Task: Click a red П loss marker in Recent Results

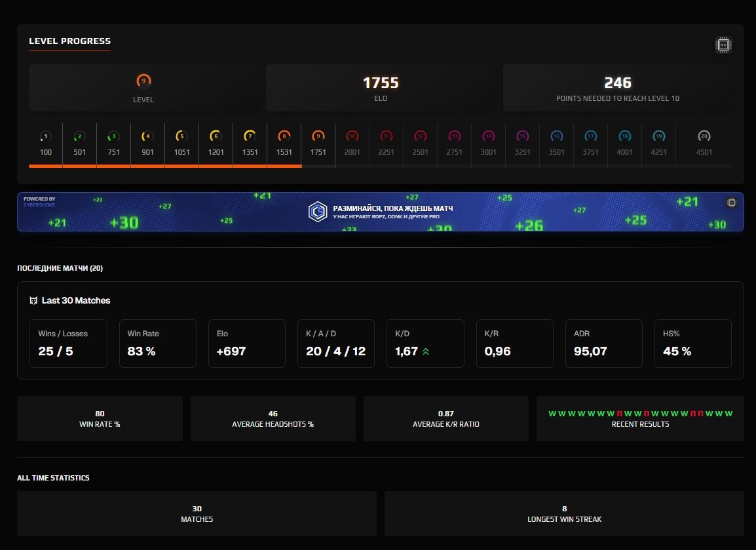Action: (x=620, y=414)
